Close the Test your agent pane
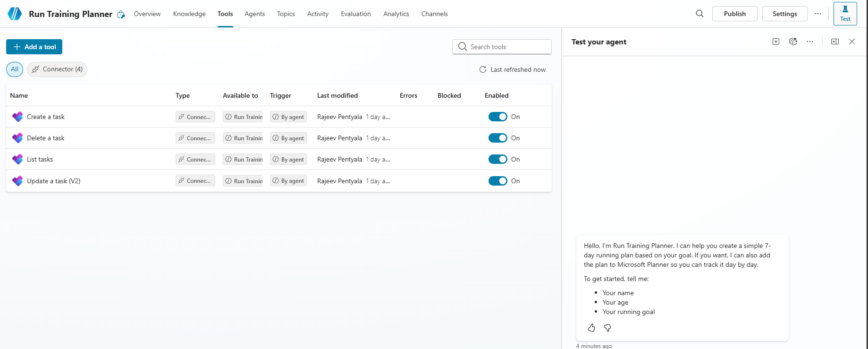 (852, 42)
